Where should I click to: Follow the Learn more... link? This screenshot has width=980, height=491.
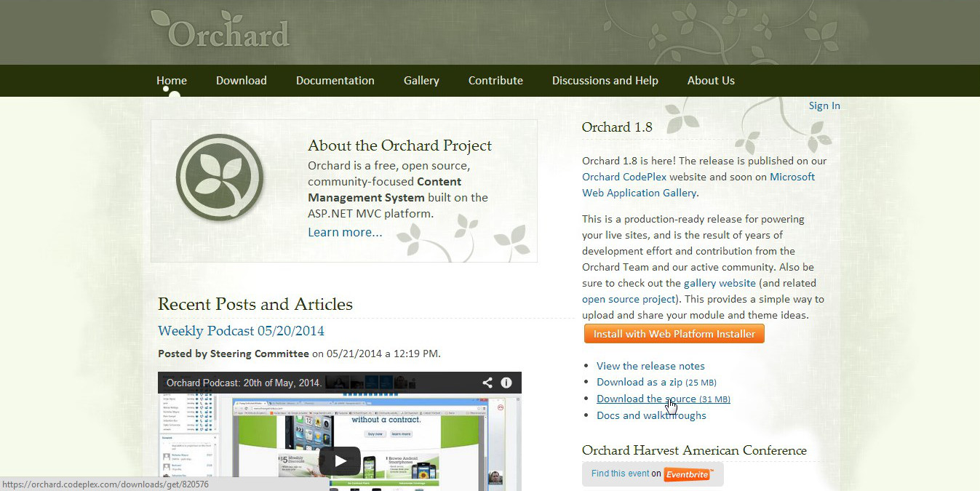click(x=345, y=232)
